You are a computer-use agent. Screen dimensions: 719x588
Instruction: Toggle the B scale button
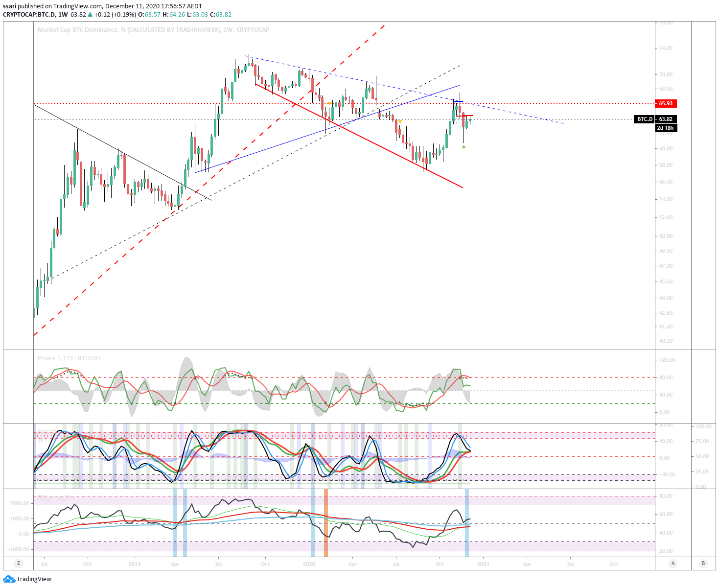point(703,564)
